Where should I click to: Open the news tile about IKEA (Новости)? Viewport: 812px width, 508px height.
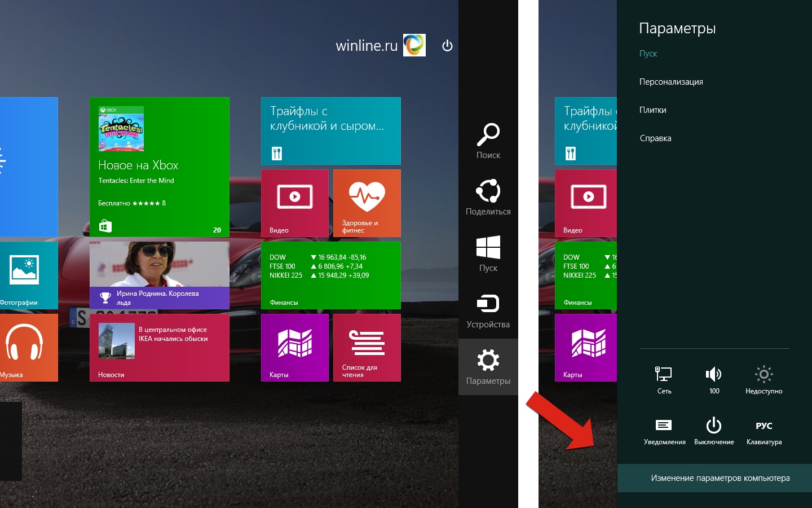click(160, 348)
